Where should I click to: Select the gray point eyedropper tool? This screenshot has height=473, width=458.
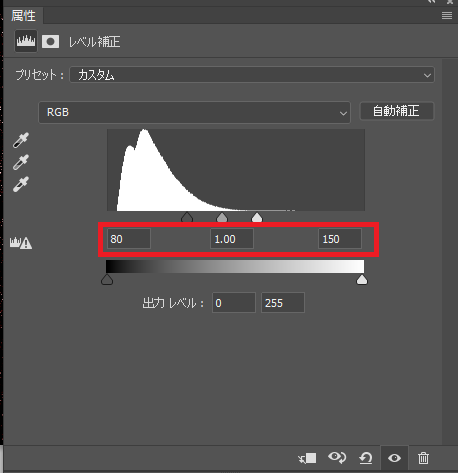21,162
